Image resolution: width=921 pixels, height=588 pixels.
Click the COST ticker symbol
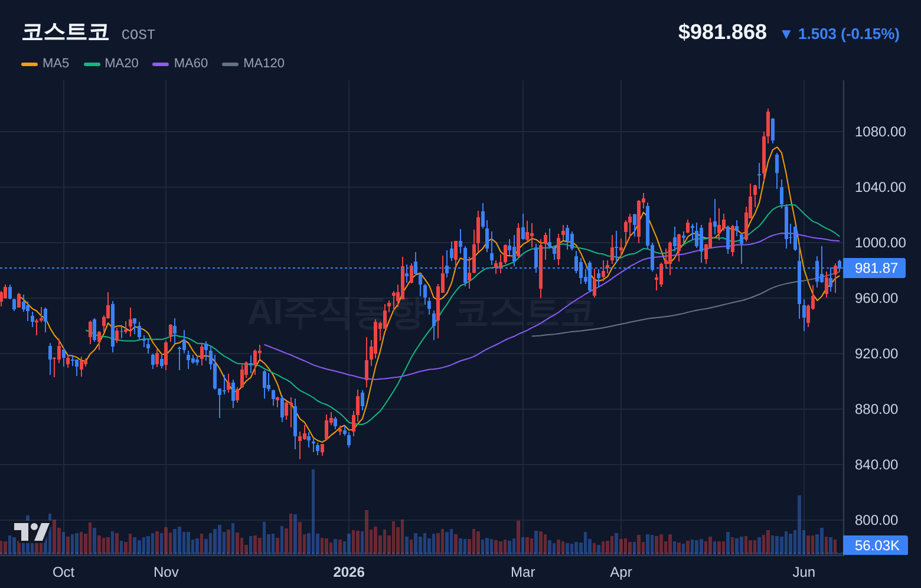point(138,35)
